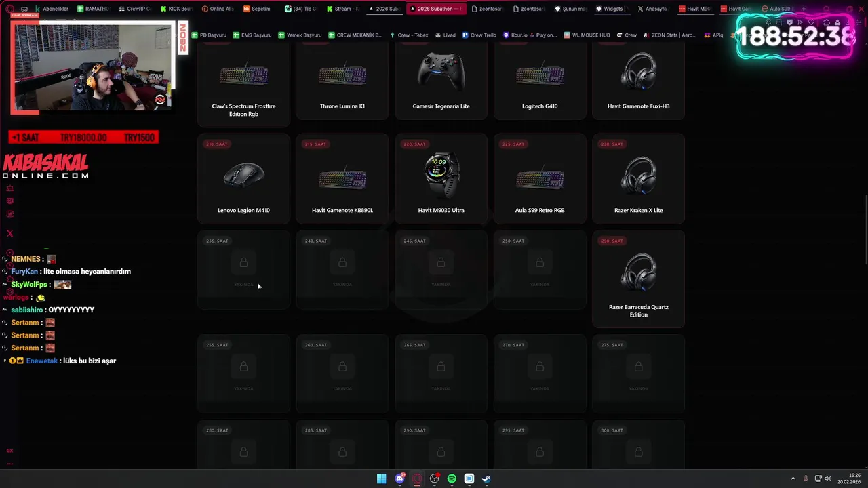Switch to the Widgets tab

click(x=612, y=9)
